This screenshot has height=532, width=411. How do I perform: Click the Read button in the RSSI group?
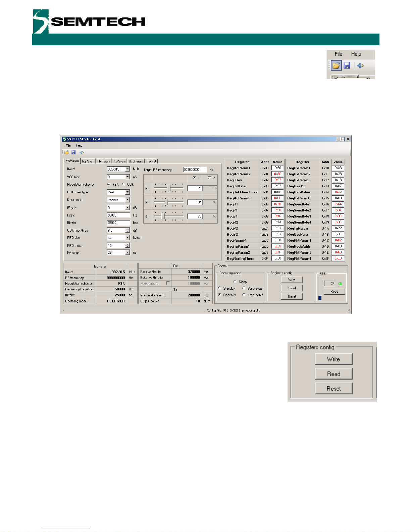coord(334,291)
